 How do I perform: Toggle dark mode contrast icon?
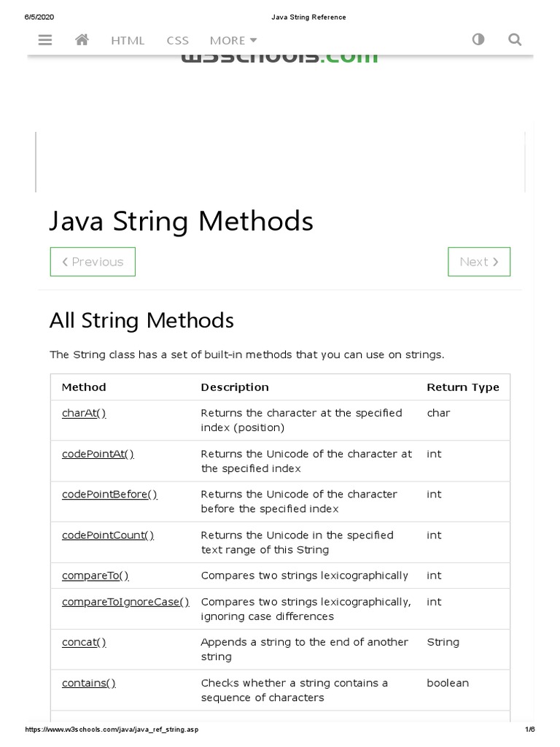[478, 40]
